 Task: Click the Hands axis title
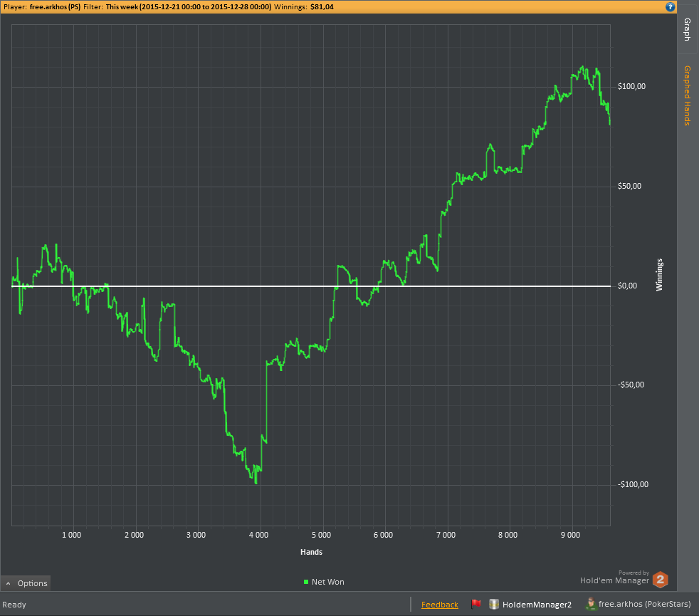(x=311, y=552)
